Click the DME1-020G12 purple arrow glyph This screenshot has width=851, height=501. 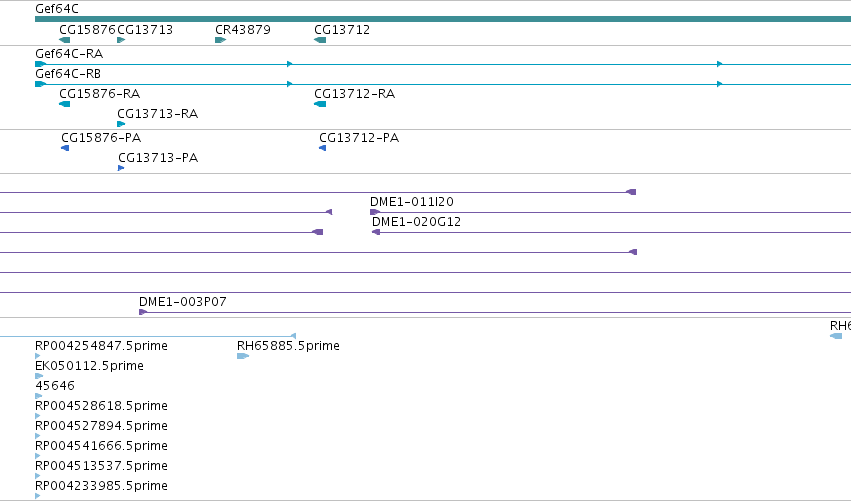pyautogui.click(x=376, y=232)
